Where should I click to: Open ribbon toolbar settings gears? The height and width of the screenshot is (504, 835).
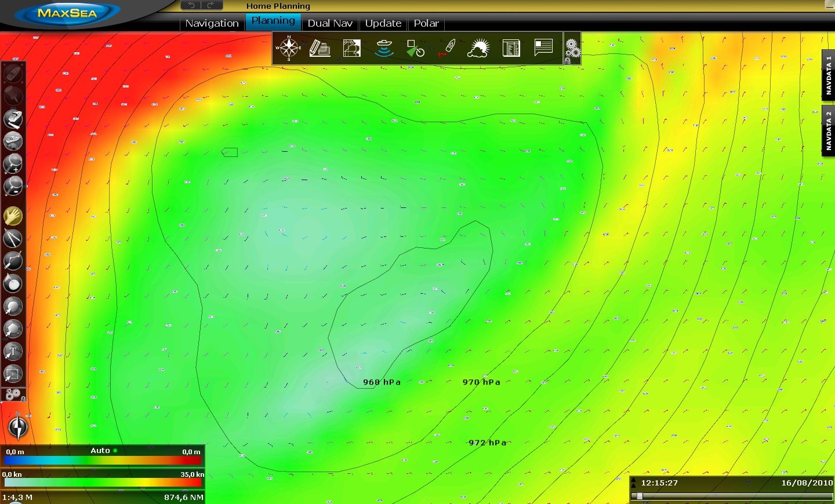[x=572, y=49]
